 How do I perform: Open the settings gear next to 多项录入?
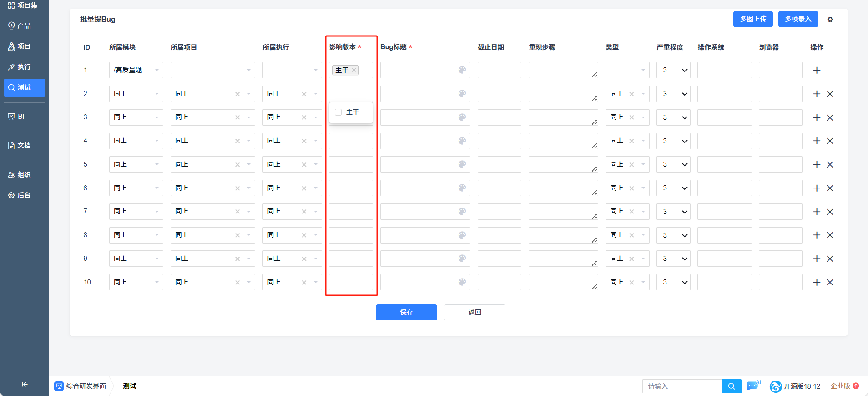click(x=830, y=20)
